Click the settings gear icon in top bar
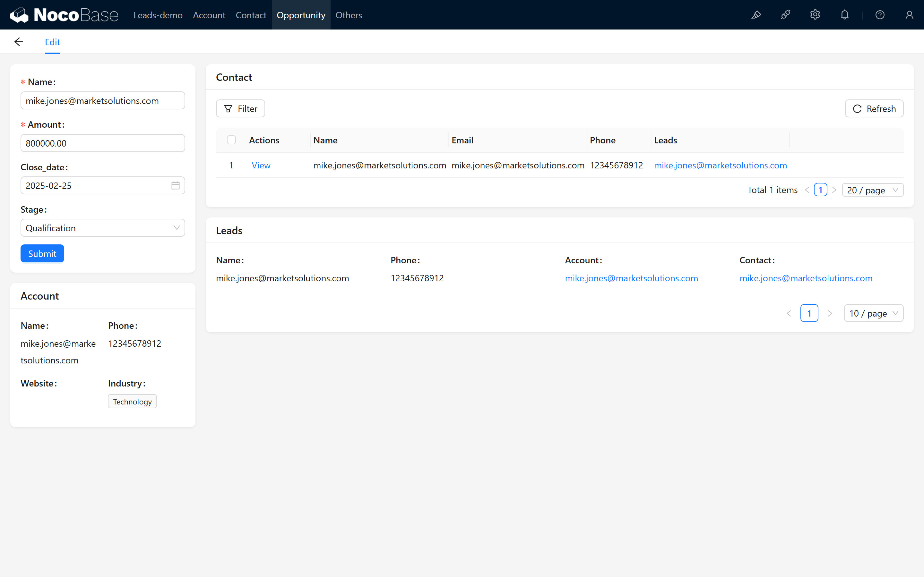Image resolution: width=924 pixels, height=577 pixels. [815, 15]
